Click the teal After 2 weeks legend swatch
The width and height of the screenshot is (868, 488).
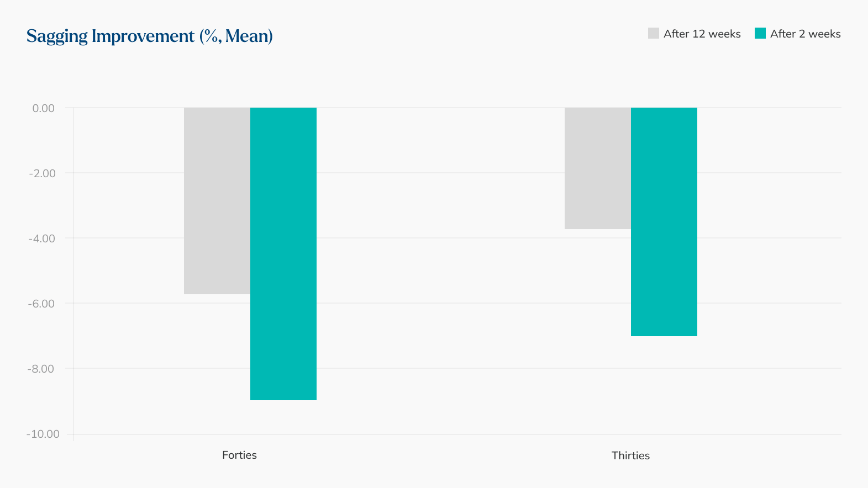tap(760, 34)
